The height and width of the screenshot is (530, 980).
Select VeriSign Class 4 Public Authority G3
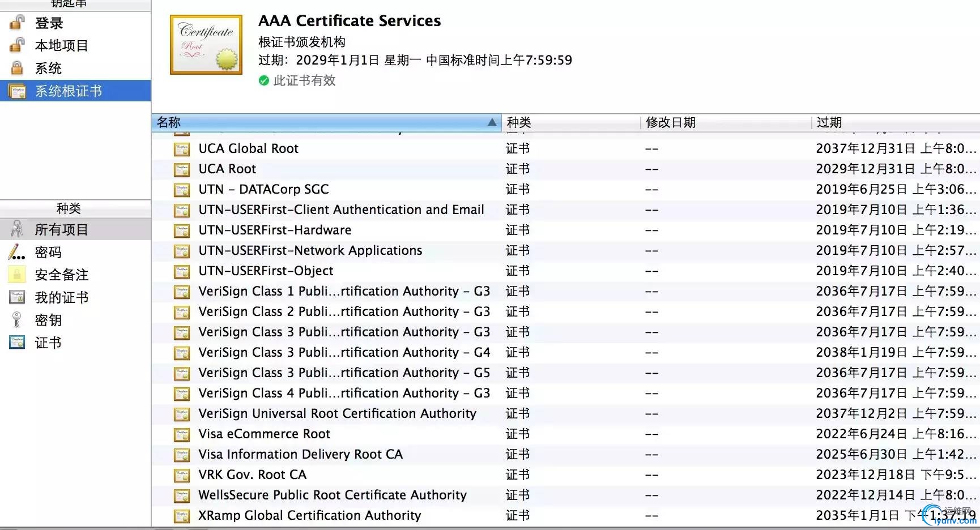[565, 394]
